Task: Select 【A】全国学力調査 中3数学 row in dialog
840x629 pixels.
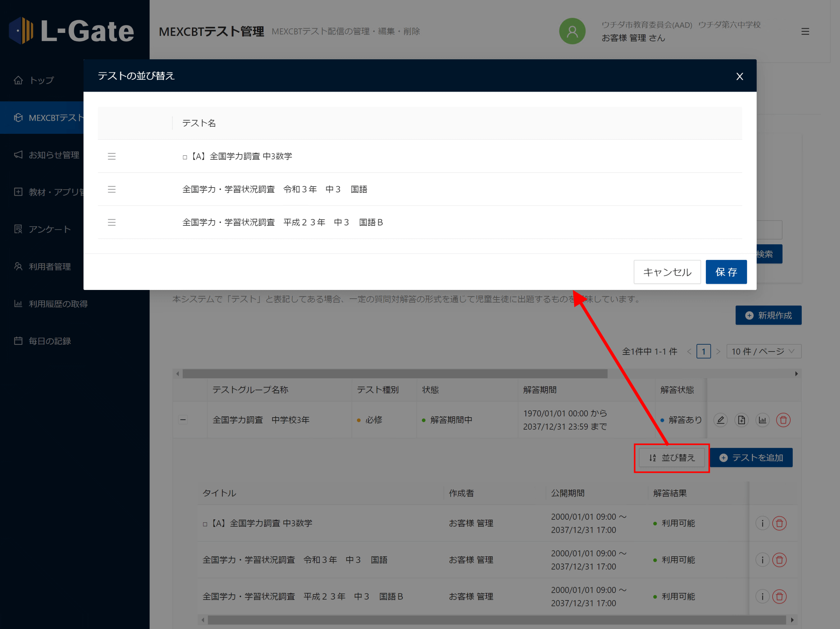Action: pyautogui.click(x=420, y=156)
